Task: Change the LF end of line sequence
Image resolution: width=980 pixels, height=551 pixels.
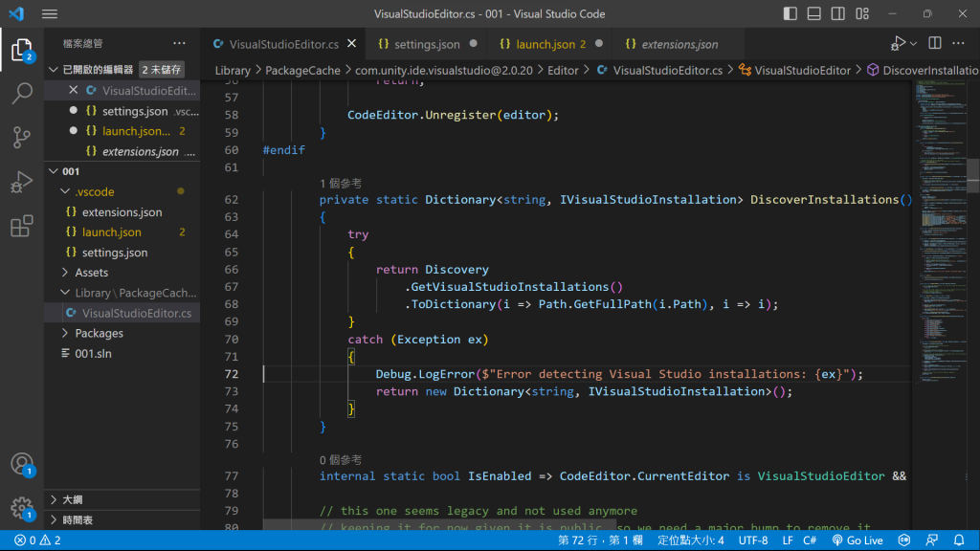Action: tap(788, 540)
